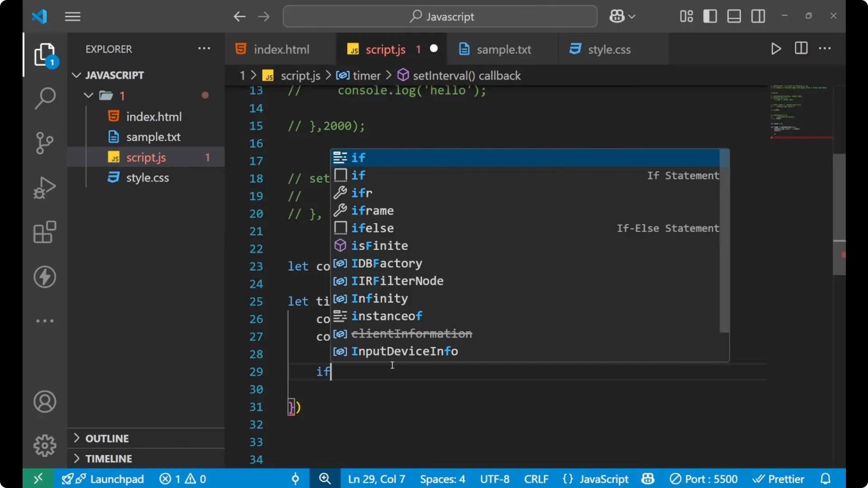The image size is (868, 488).
Task: Expand the Timeline section
Action: click(109, 458)
